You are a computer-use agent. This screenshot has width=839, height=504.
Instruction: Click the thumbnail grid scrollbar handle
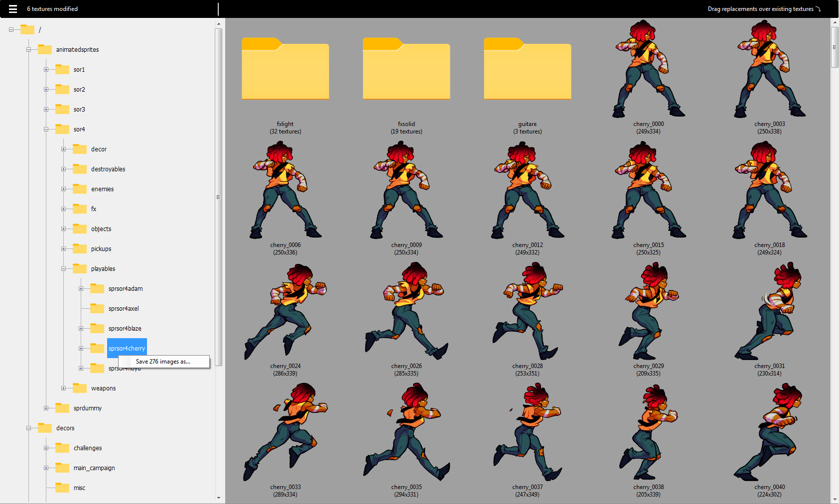tap(835, 47)
